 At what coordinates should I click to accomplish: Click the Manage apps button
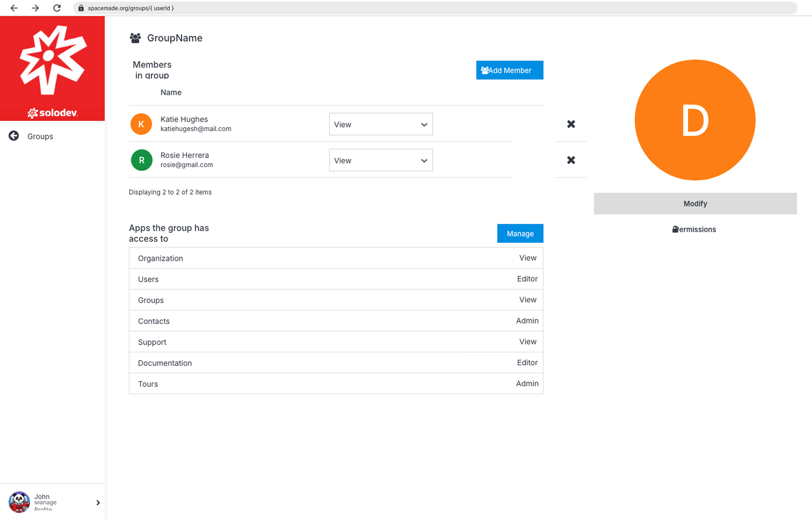tap(520, 233)
